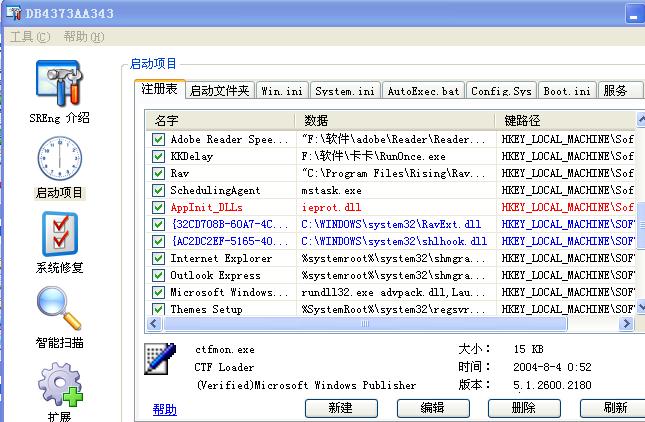Select the mstask.exe data cell

[x=396, y=190]
